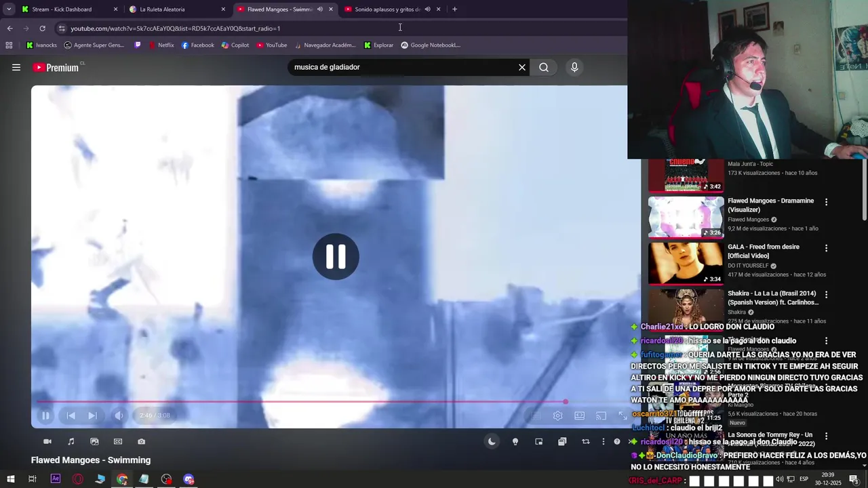Open the YouTube bookmark
The width and height of the screenshot is (868, 488).
tap(271, 45)
